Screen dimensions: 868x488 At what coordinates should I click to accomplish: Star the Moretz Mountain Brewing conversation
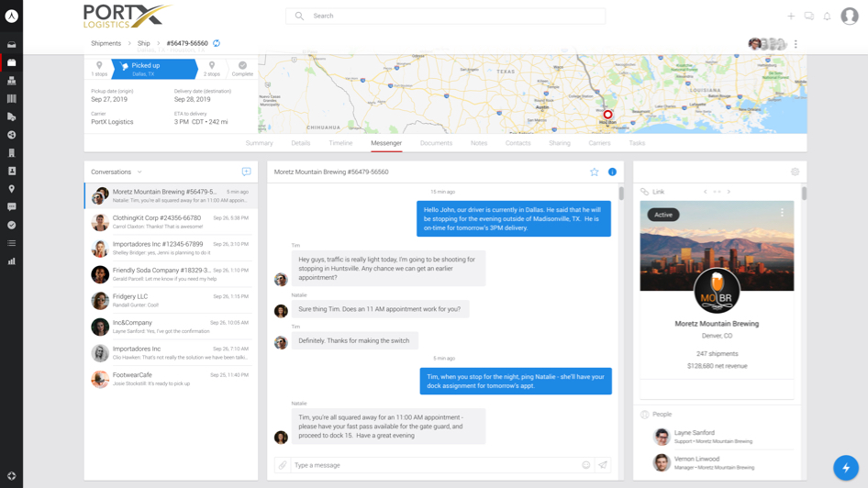click(x=594, y=172)
